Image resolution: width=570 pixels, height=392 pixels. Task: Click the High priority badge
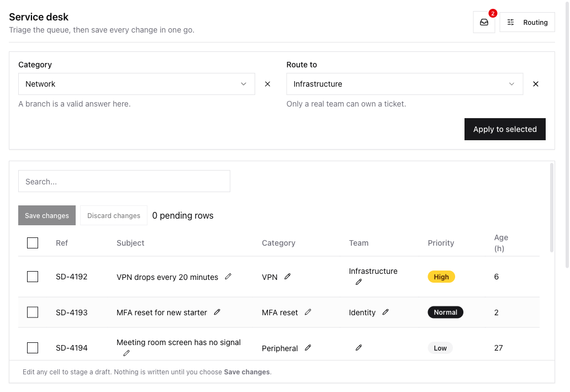[441, 277]
